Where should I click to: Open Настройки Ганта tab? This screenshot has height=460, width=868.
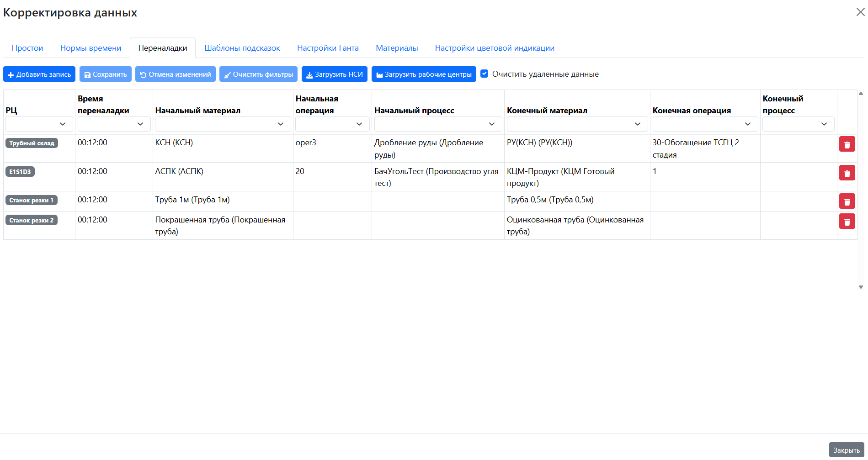pyautogui.click(x=328, y=48)
